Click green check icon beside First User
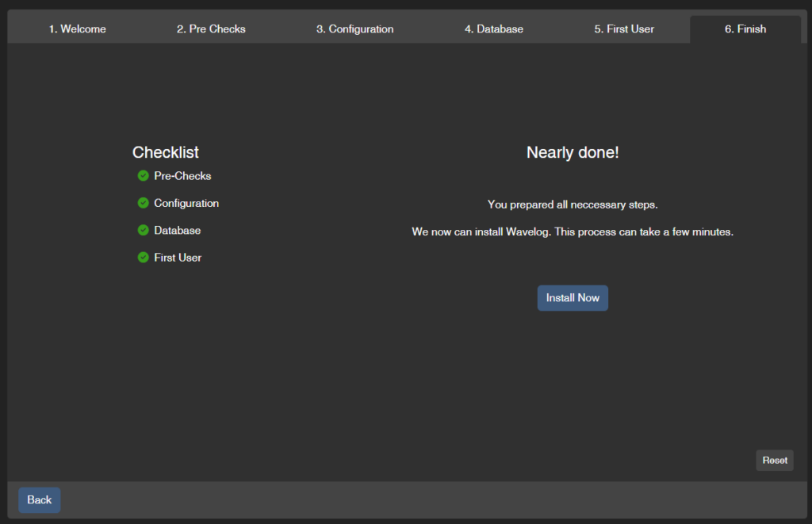 click(144, 258)
